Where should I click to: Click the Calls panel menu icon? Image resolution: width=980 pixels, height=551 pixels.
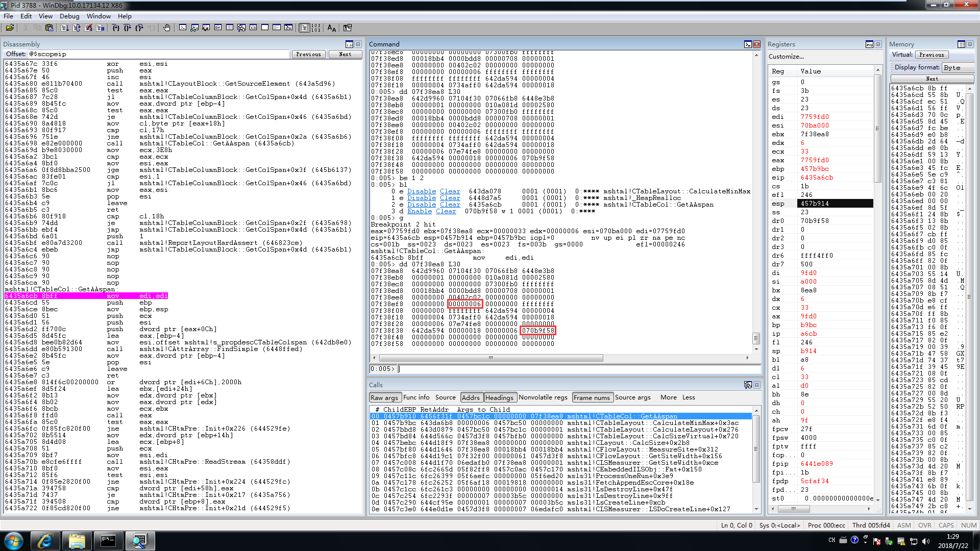click(x=748, y=385)
